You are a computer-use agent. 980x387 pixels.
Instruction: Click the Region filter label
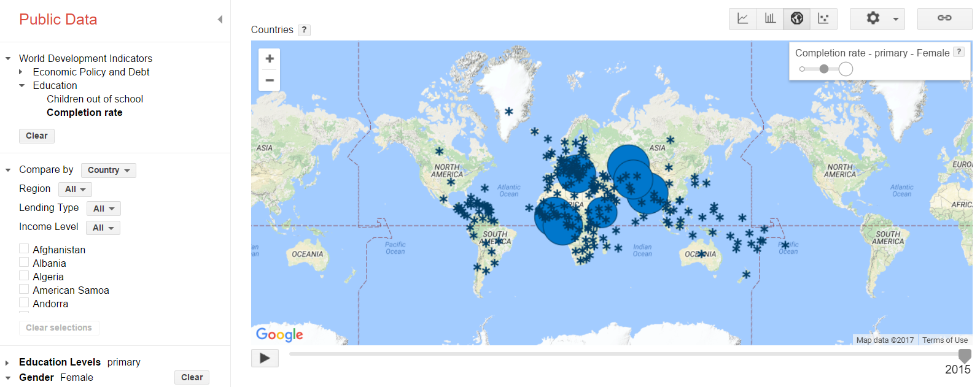point(34,188)
